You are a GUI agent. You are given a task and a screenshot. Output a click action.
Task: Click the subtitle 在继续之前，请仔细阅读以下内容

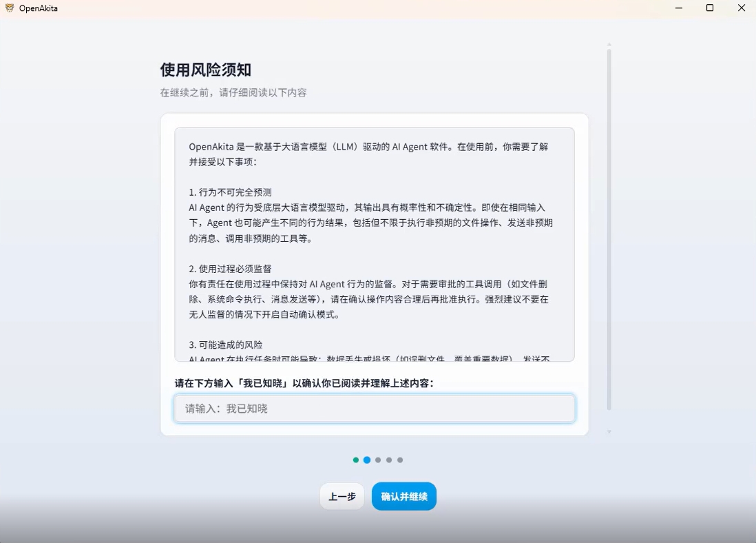pyautogui.click(x=233, y=92)
